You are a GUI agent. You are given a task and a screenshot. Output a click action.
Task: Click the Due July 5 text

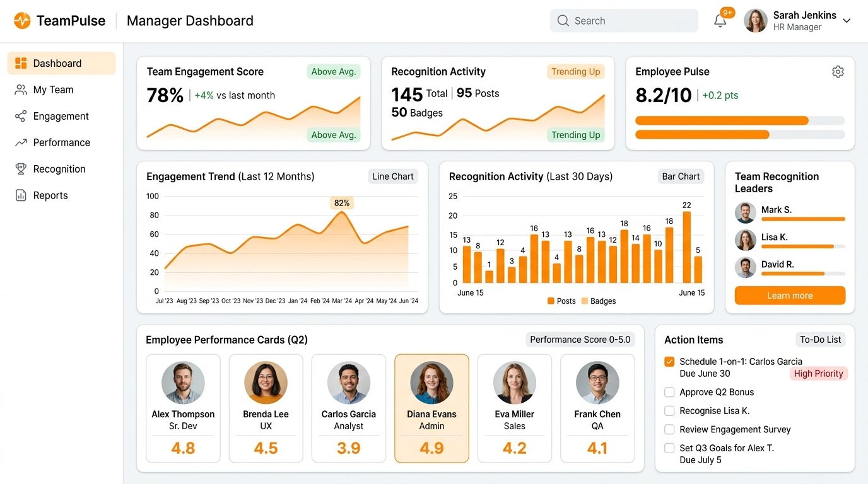pos(701,460)
